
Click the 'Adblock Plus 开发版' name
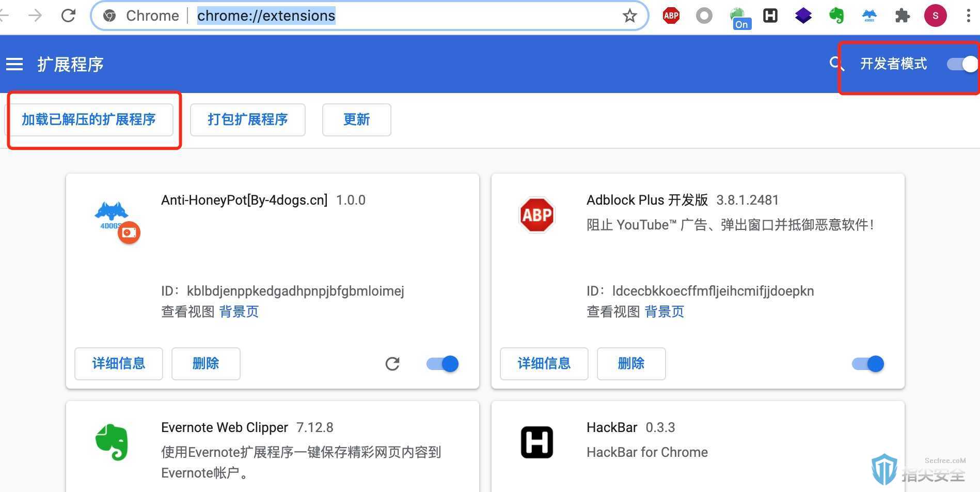(647, 200)
